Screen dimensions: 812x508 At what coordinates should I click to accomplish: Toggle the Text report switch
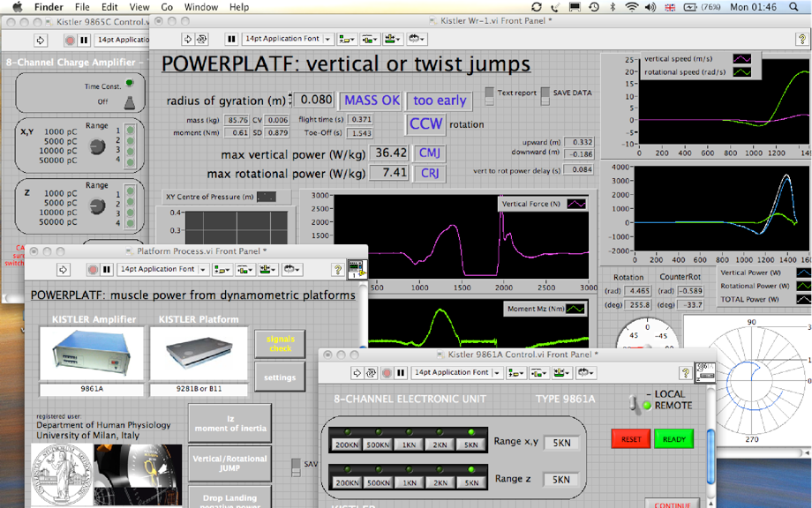click(x=489, y=96)
